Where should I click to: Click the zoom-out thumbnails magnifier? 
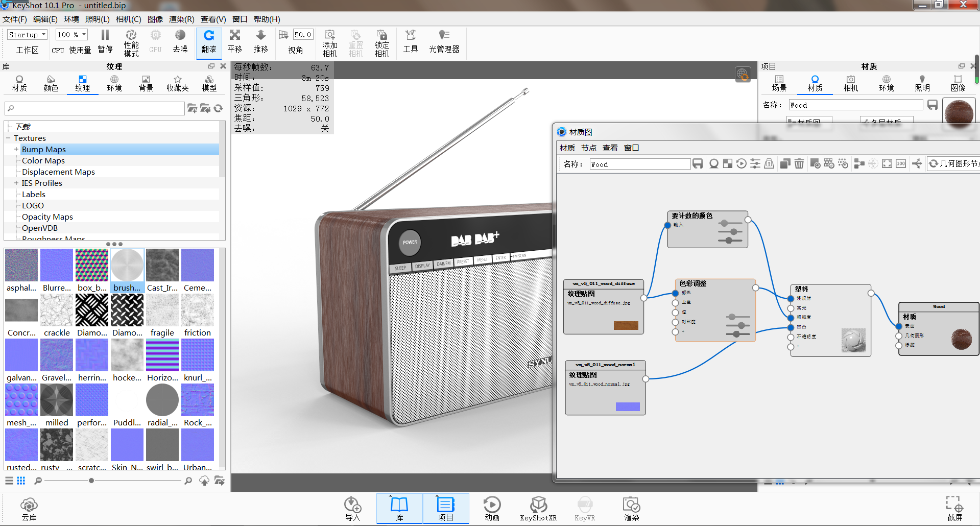pyautogui.click(x=38, y=481)
